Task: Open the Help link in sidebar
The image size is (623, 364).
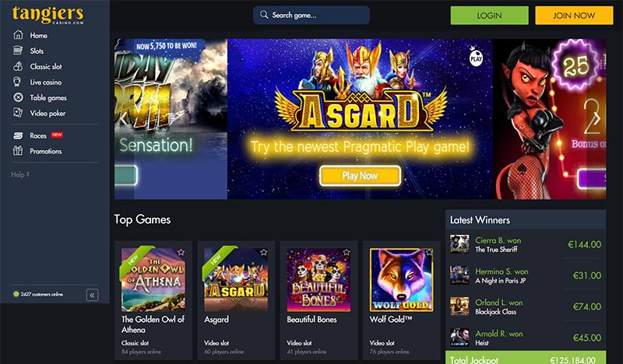Action: tap(20, 174)
